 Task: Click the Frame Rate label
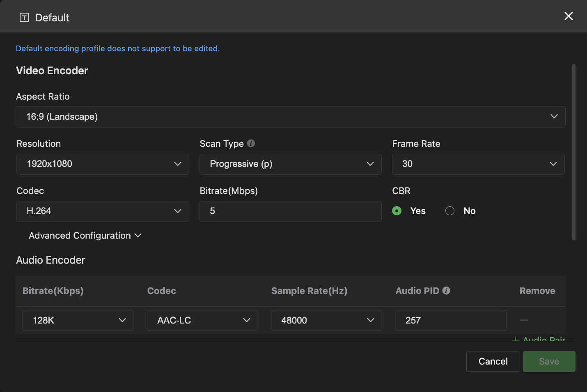click(x=416, y=144)
